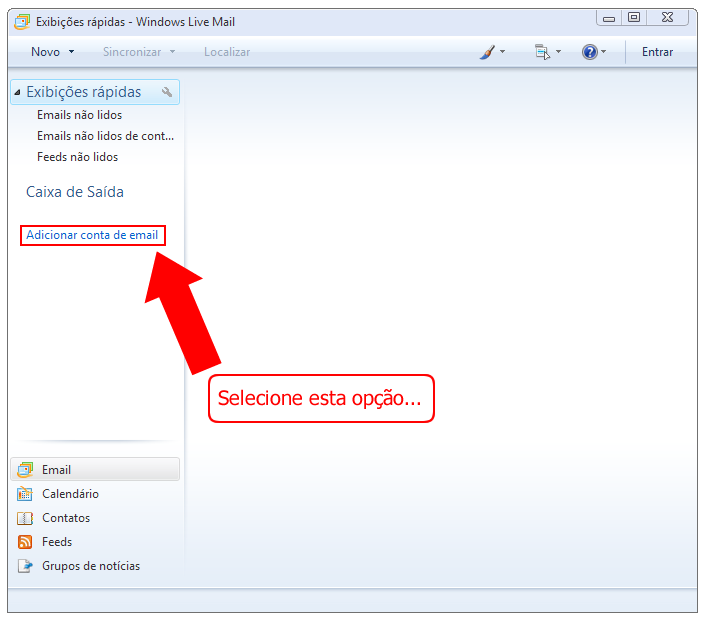
Task: Select the Caixa de Saída folder
Action: pos(75,192)
